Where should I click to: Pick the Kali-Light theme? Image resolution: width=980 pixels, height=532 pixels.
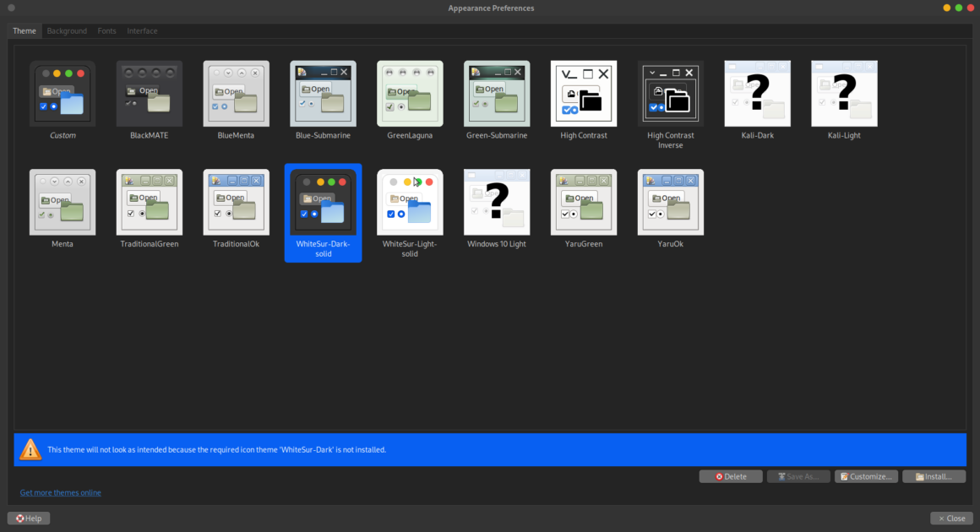pyautogui.click(x=844, y=93)
